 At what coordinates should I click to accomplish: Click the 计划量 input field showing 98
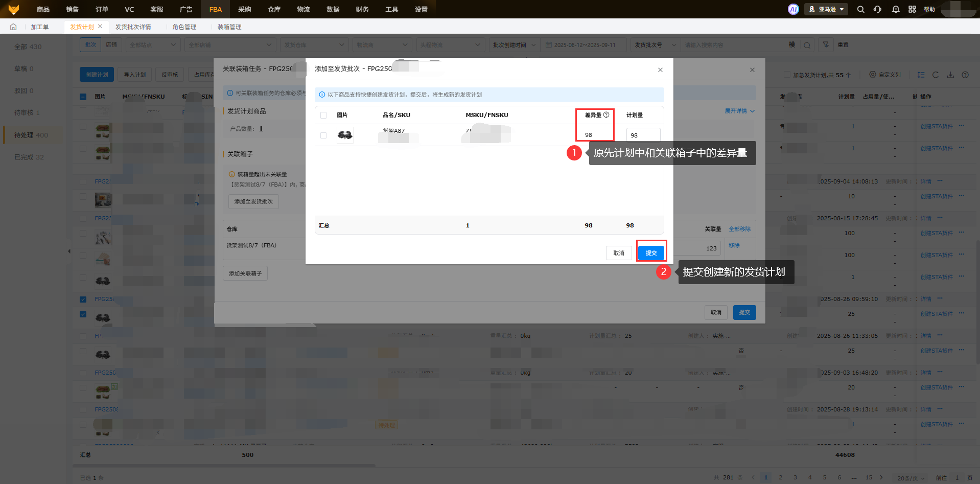[x=643, y=135]
